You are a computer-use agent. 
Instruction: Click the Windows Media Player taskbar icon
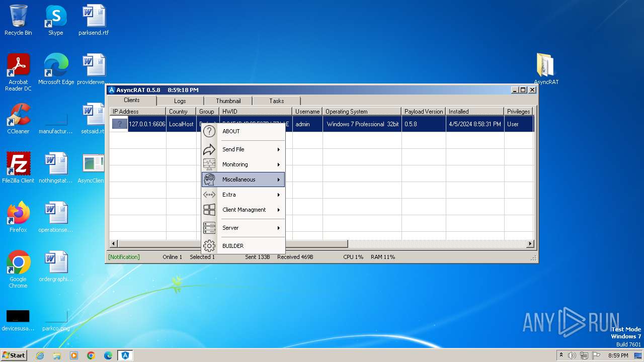pos(74,355)
